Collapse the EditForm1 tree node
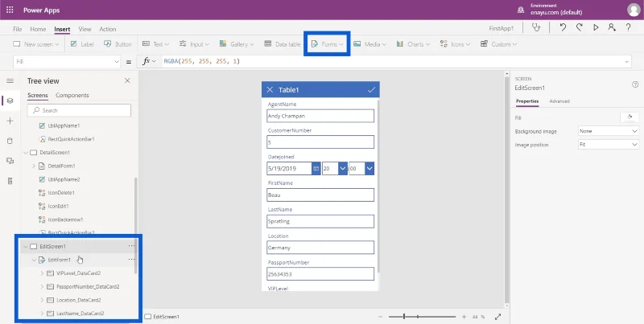The width and height of the screenshot is (644, 324). pos(34,260)
